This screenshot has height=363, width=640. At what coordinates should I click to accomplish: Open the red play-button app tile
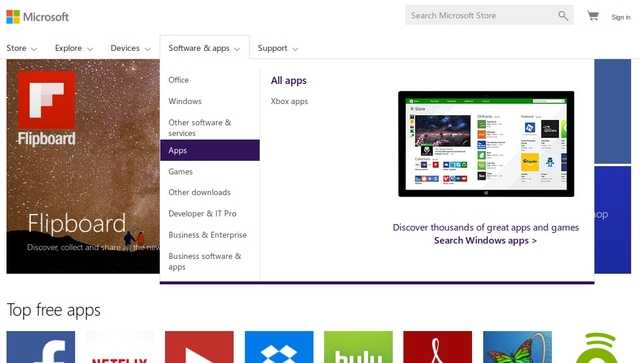(199, 347)
